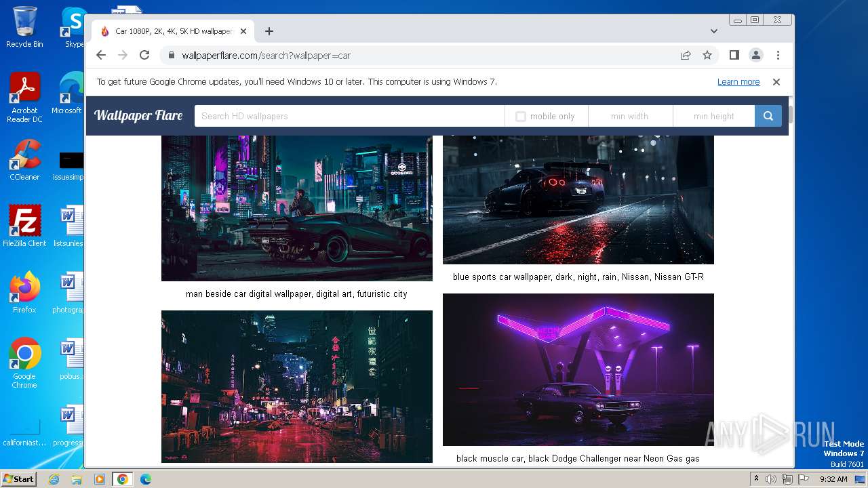The height and width of the screenshot is (488, 868).
Task: Dismiss the Chrome update notification bar
Action: pyautogui.click(x=776, y=82)
